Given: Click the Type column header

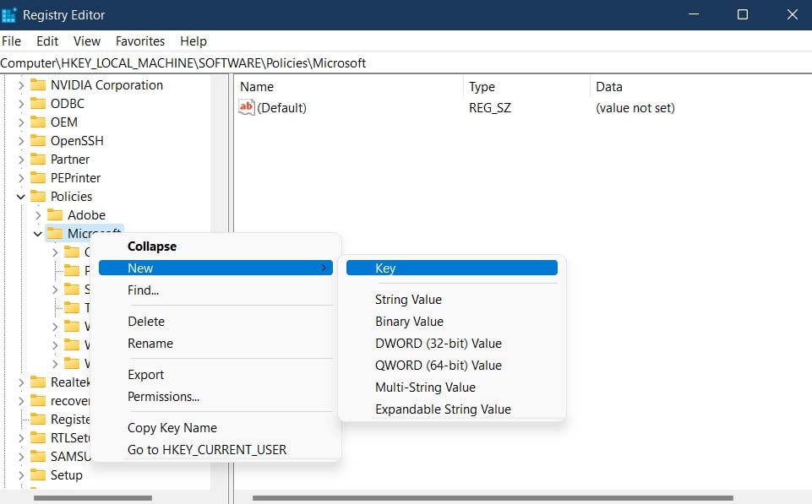Looking at the screenshot, I should 526,87.
